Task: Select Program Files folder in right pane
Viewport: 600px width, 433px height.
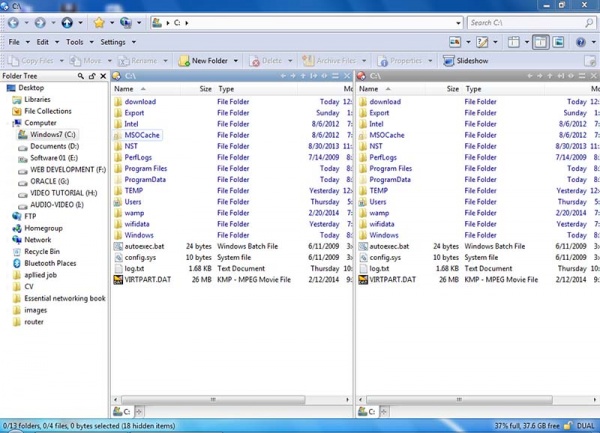Action: (390, 168)
